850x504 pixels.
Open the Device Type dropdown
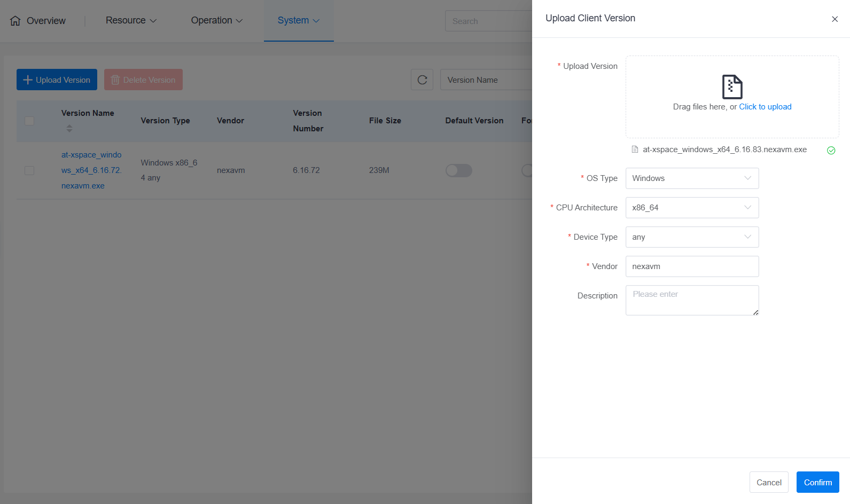(x=692, y=237)
